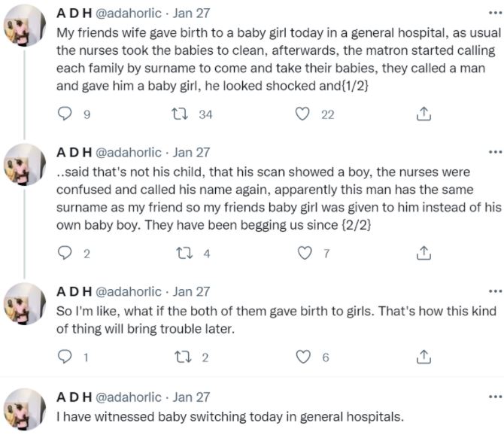Reply to the tweet ending {2/2}
Image resolution: width=504 pixels, height=435 pixels.
coord(66,254)
